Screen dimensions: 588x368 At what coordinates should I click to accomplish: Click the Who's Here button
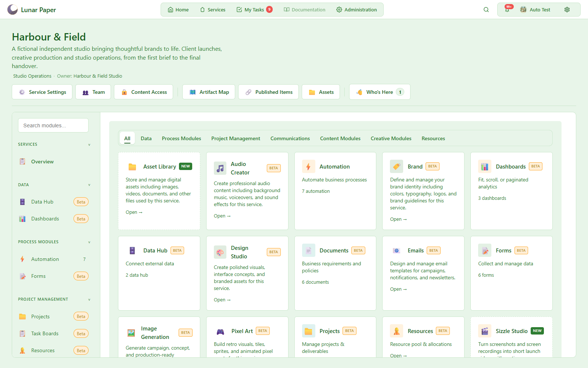(x=380, y=92)
